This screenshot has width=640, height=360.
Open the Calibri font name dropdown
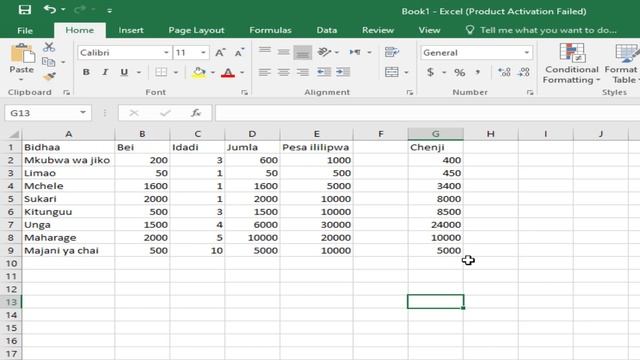(x=166, y=53)
